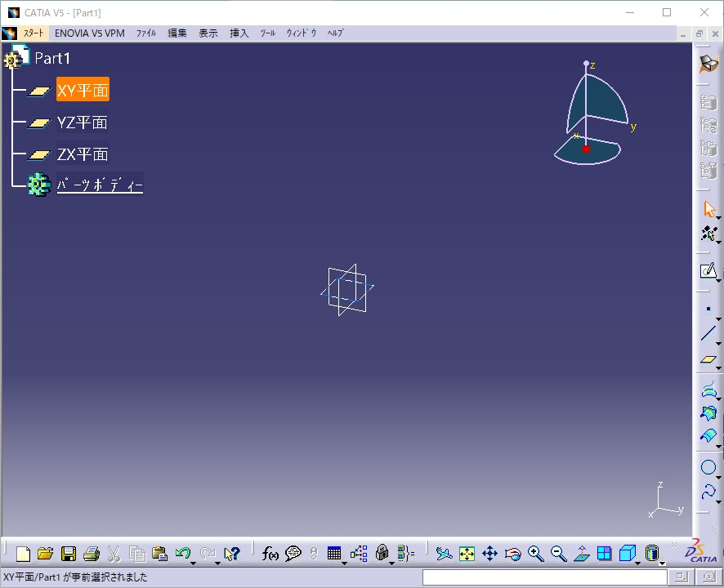Click the Copy icon

(x=137, y=554)
